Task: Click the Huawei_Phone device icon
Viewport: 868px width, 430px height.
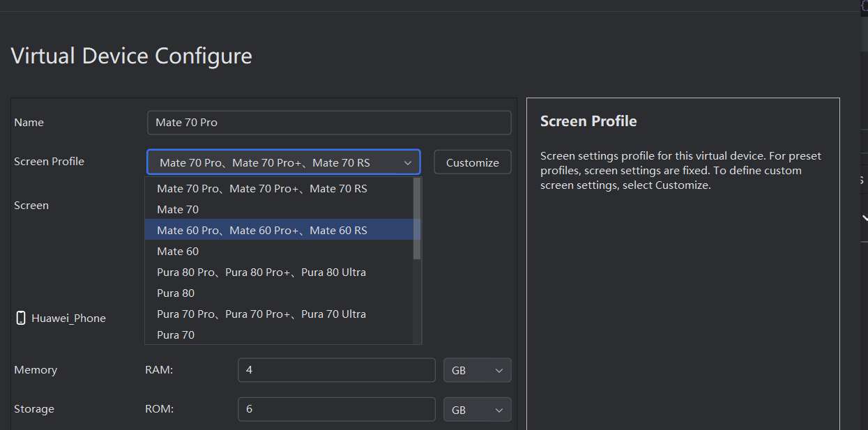Action: 21,318
